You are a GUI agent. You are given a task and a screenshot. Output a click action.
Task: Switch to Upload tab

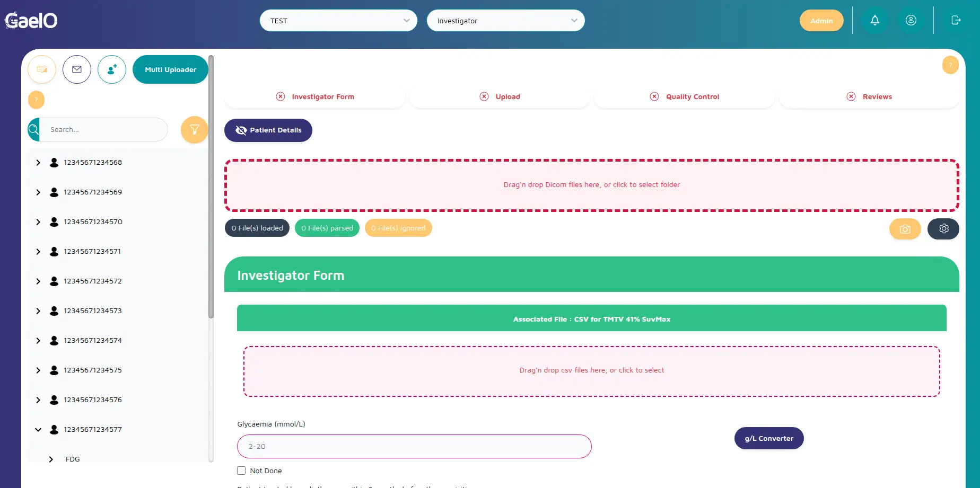500,96
